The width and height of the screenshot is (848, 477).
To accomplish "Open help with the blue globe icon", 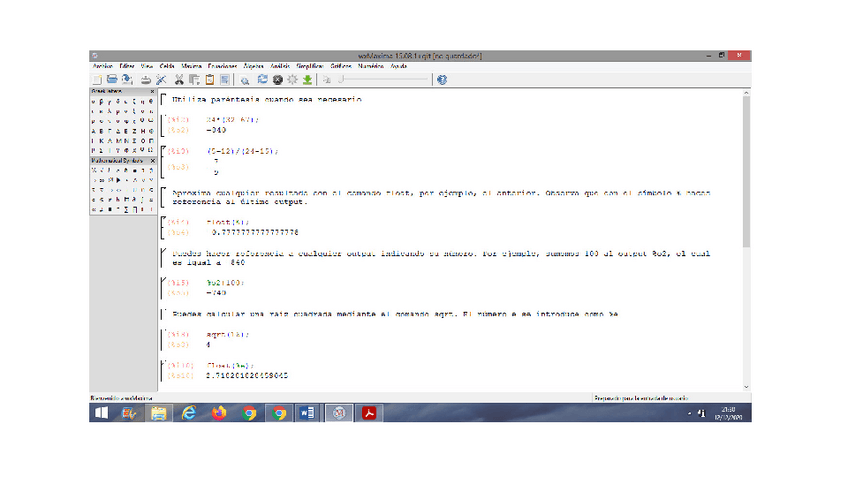I will click(x=442, y=80).
